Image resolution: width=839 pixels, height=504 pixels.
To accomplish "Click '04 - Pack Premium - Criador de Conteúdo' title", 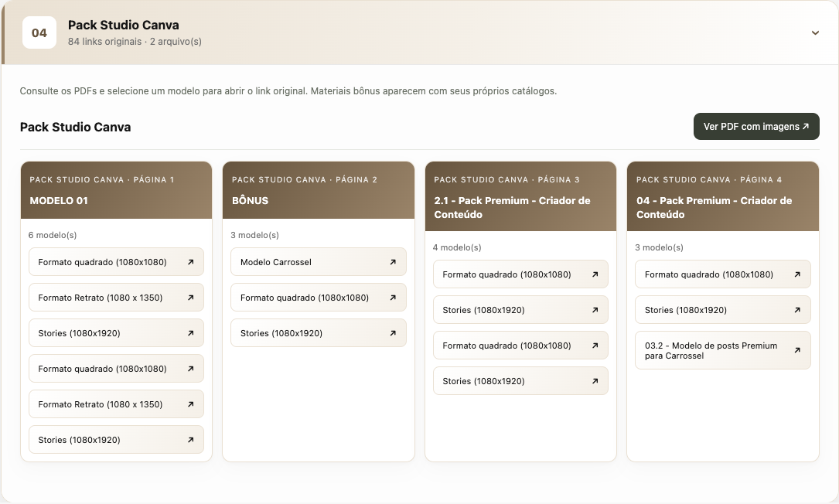I will [714, 208].
